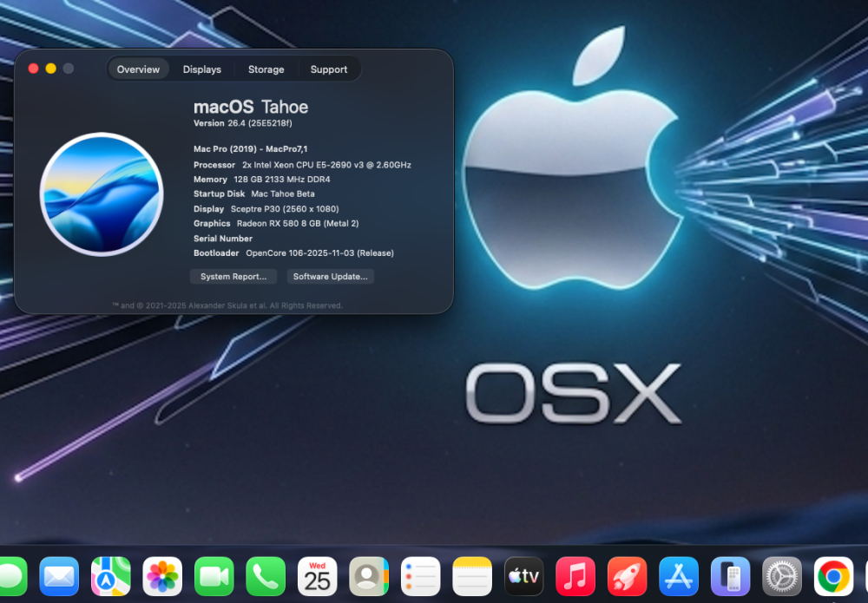This screenshot has width=868, height=603.
Task: Start FaceTime from the Dock
Action: click(214, 576)
